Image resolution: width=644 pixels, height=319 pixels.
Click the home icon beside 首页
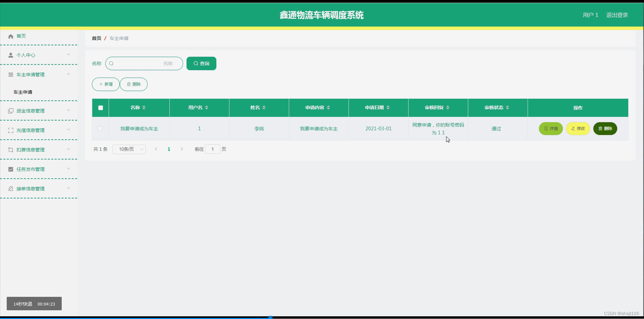pos(10,36)
